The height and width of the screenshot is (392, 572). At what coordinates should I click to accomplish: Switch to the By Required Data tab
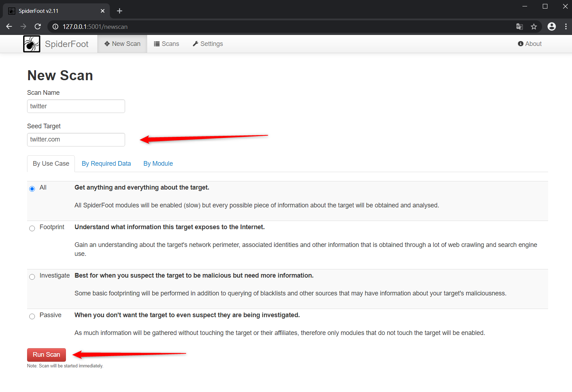click(106, 164)
